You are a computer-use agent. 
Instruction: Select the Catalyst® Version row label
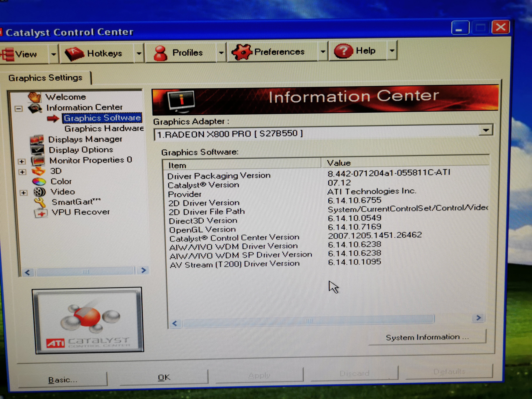[203, 185]
